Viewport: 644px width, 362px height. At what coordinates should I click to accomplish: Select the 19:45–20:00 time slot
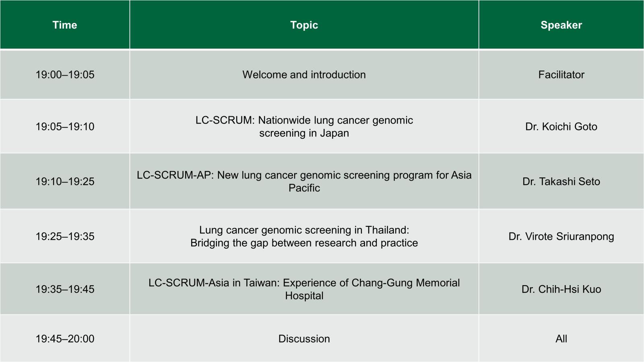pyautogui.click(x=65, y=338)
